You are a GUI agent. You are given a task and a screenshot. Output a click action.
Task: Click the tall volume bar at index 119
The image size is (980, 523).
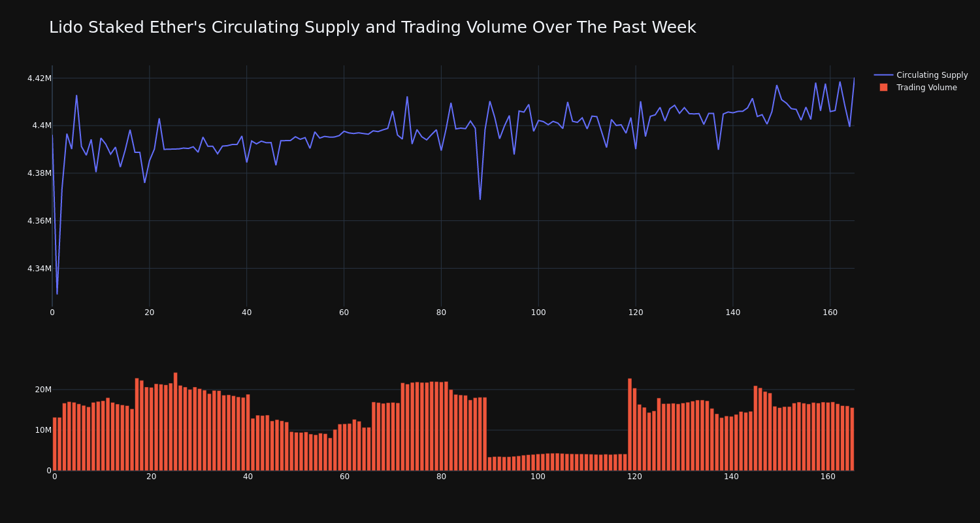(630, 424)
